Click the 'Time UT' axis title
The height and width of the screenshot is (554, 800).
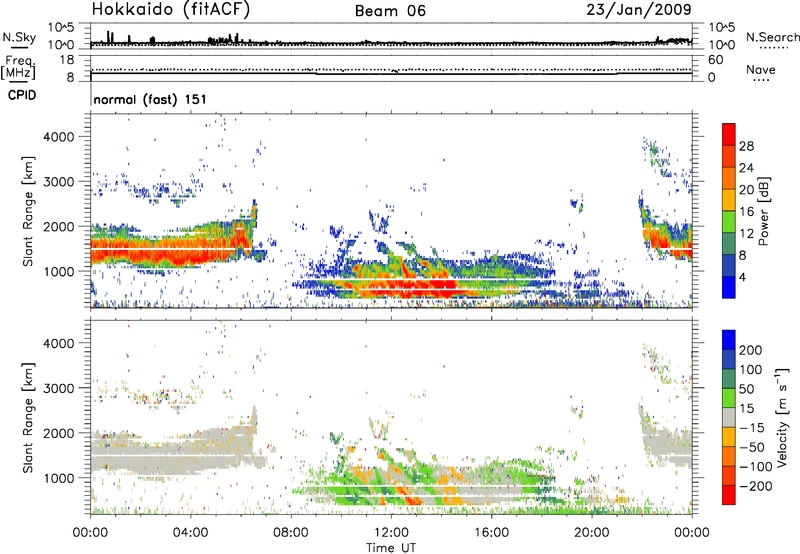[x=391, y=548]
